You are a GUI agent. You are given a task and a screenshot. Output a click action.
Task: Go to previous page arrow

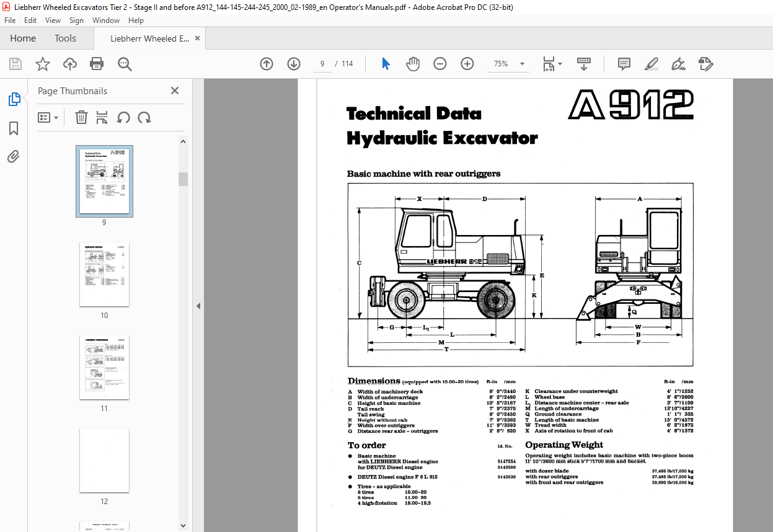[267, 64]
